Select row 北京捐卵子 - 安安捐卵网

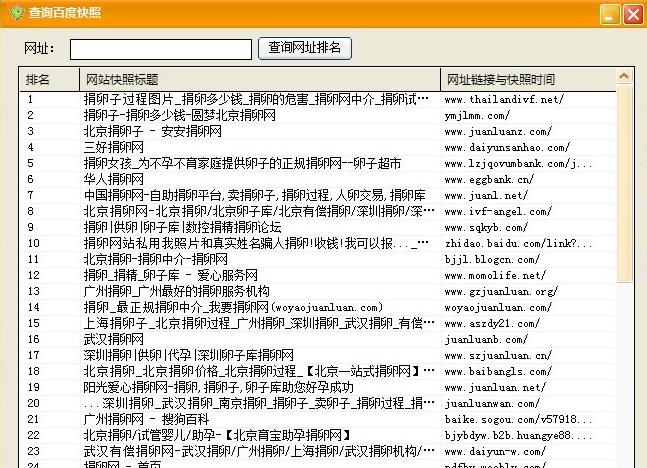click(x=318, y=132)
